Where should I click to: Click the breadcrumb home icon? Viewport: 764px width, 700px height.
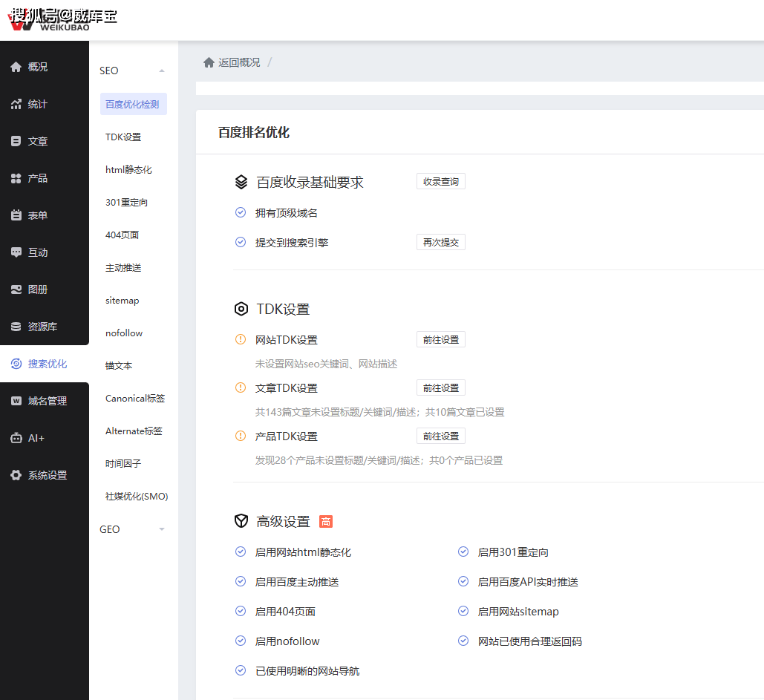(x=209, y=62)
